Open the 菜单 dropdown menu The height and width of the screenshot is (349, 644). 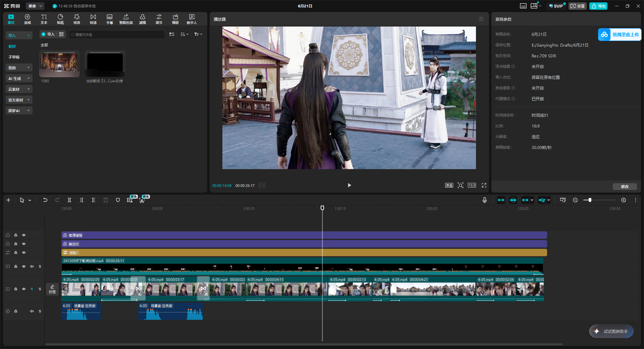pos(35,6)
